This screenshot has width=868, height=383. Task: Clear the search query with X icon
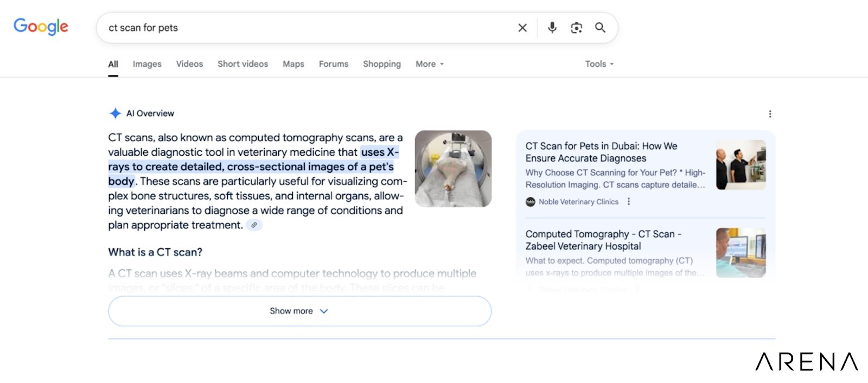[x=522, y=28]
